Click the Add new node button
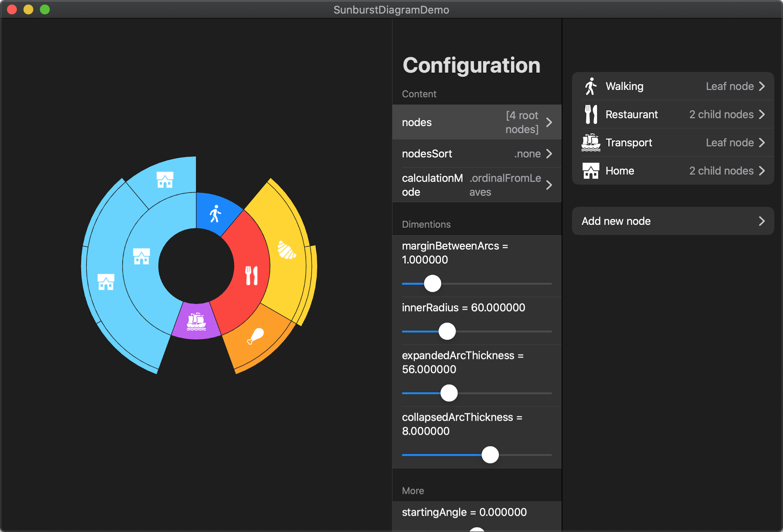The width and height of the screenshot is (783, 532). 673,221
